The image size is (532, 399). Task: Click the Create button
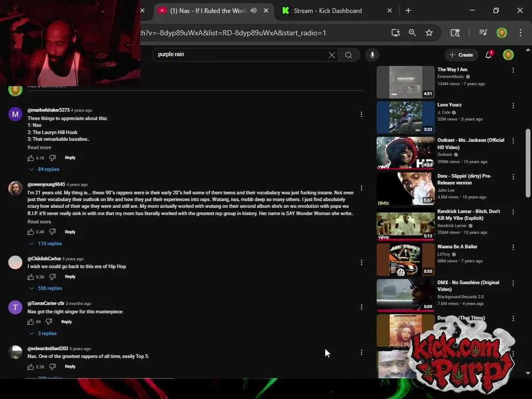462,55
